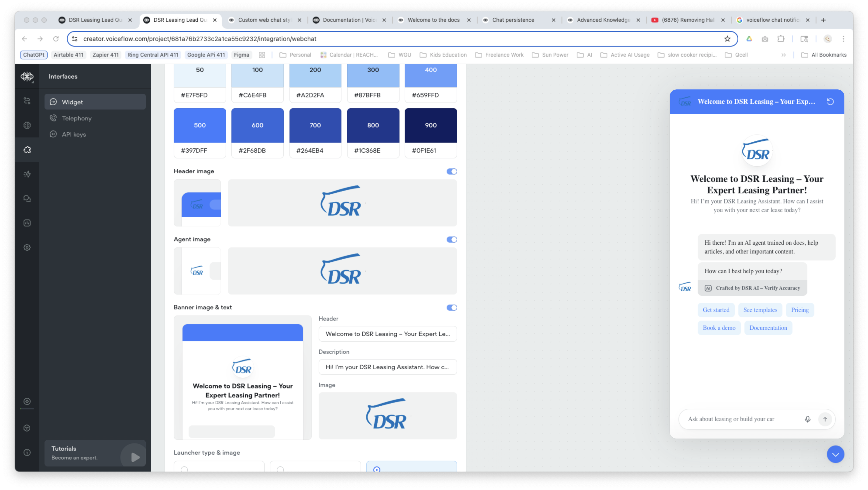Open the Active AI Usage bookmarks folder
The height and width of the screenshot is (490, 868).
(625, 55)
